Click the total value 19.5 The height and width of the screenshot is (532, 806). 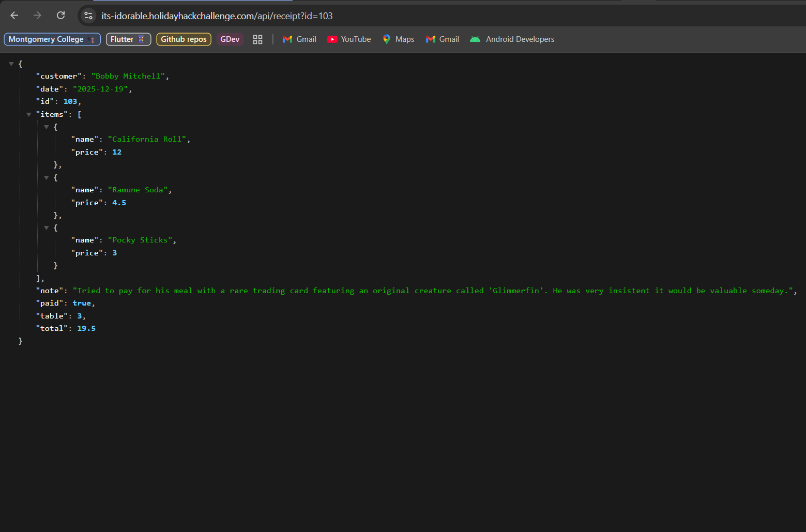(86, 329)
